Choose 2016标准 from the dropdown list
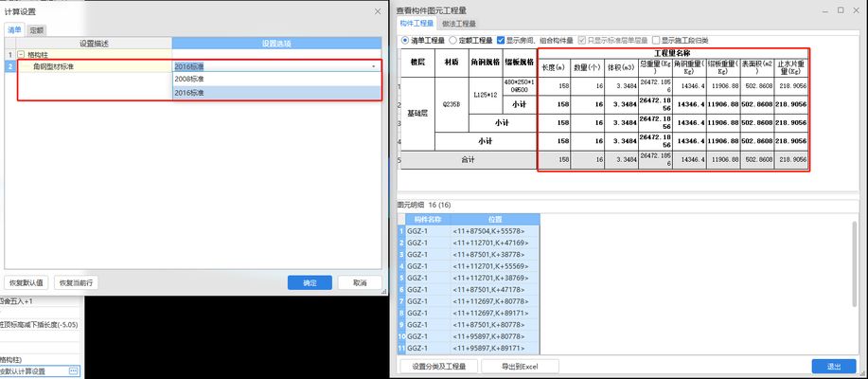 click(276, 93)
